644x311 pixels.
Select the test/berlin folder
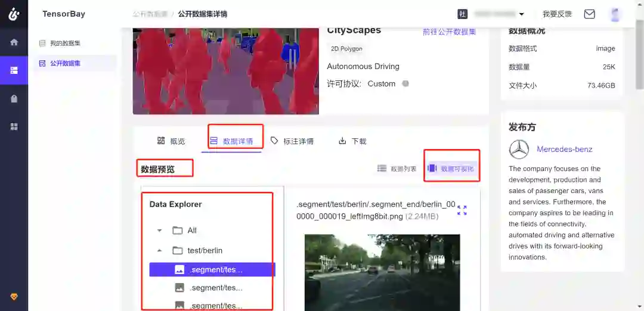pos(197,250)
